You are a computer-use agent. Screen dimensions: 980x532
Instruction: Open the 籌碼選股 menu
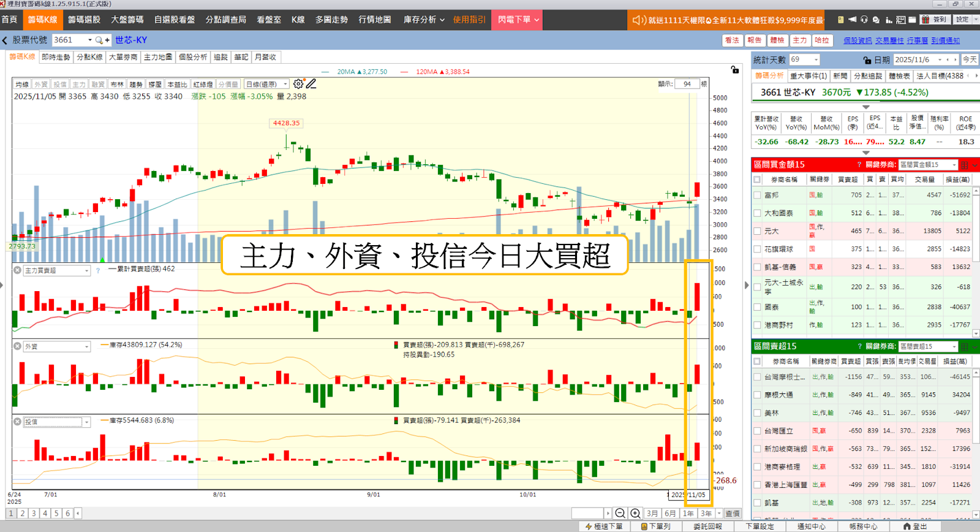[84, 20]
